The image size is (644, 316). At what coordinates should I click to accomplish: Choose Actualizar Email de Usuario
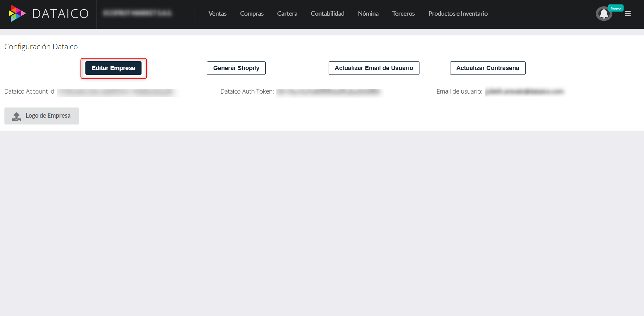click(x=374, y=68)
